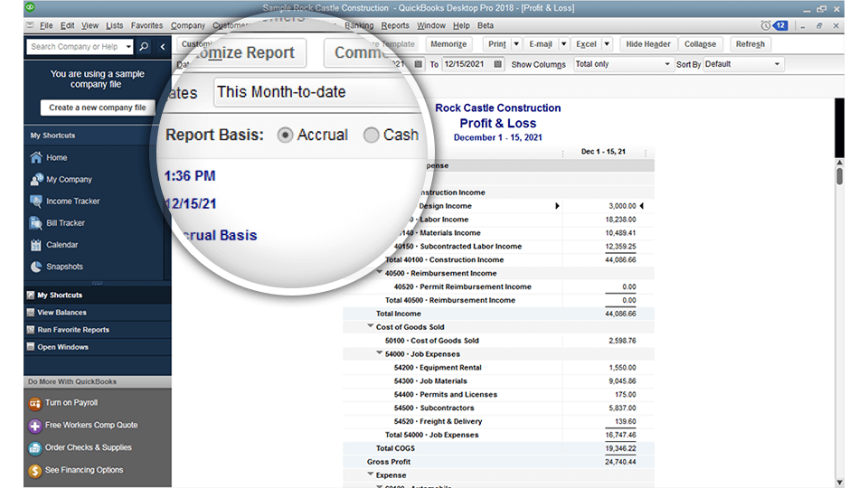The width and height of the screenshot is (868, 488).
Task: Open the E-mail dropdown arrow
Action: 563,44
